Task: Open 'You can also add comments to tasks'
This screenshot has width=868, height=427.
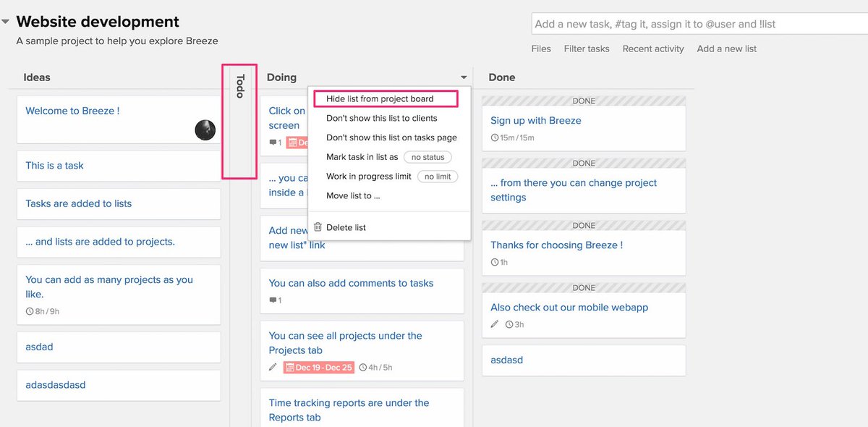Action: (351, 283)
